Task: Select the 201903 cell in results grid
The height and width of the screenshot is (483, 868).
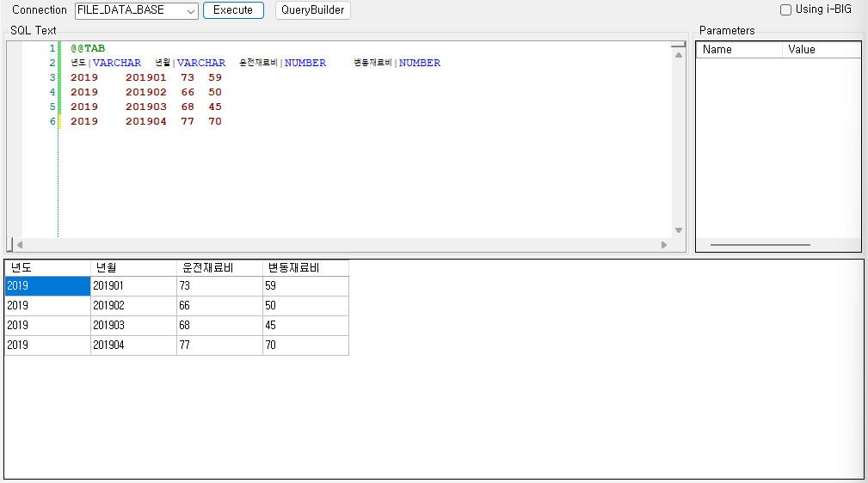Action: click(133, 326)
